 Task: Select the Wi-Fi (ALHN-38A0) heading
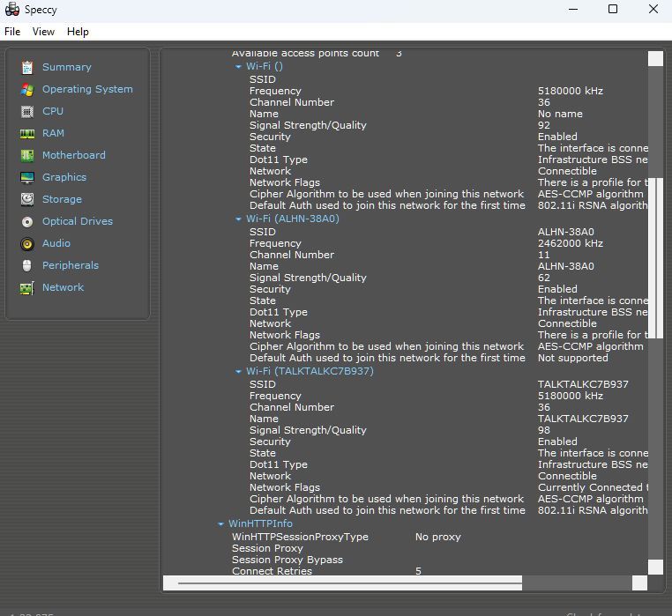pyautogui.click(x=292, y=219)
